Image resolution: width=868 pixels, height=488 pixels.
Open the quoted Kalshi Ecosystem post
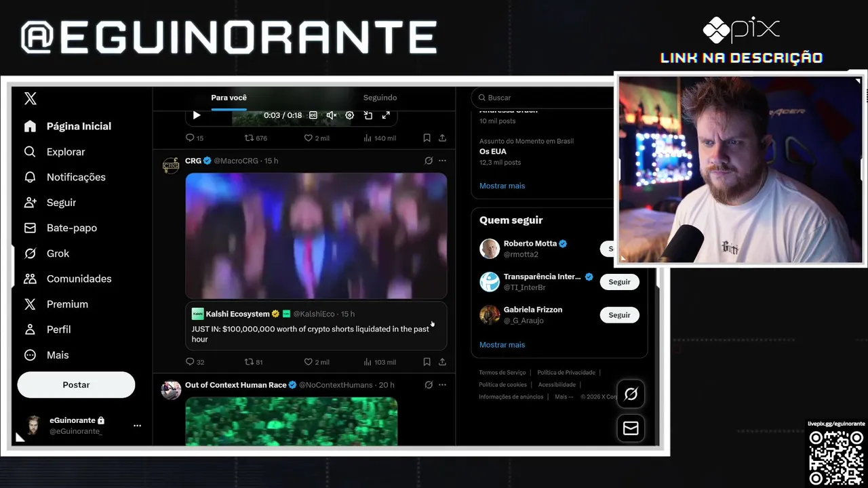pyautogui.click(x=316, y=326)
